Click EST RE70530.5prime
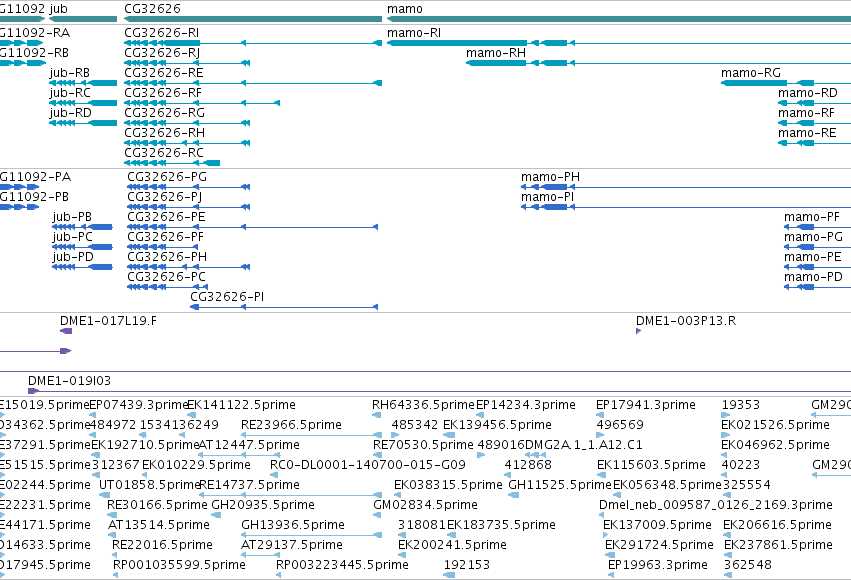Screen dimensions: 851x580 423,445
